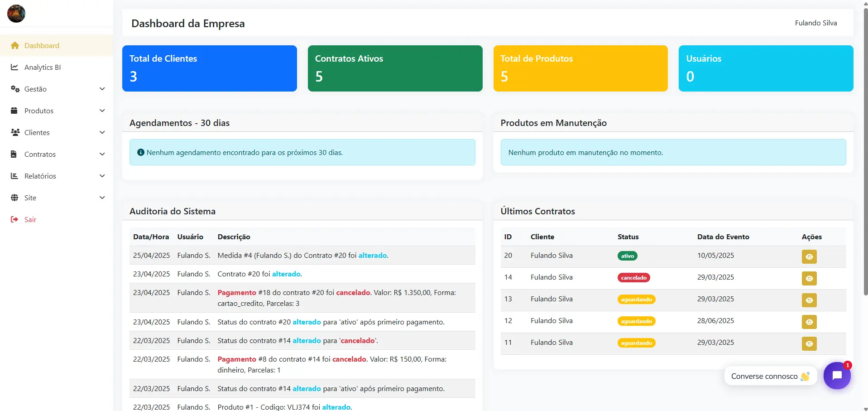View contract 12 with eye button
868x411 pixels.
pyautogui.click(x=809, y=322)
